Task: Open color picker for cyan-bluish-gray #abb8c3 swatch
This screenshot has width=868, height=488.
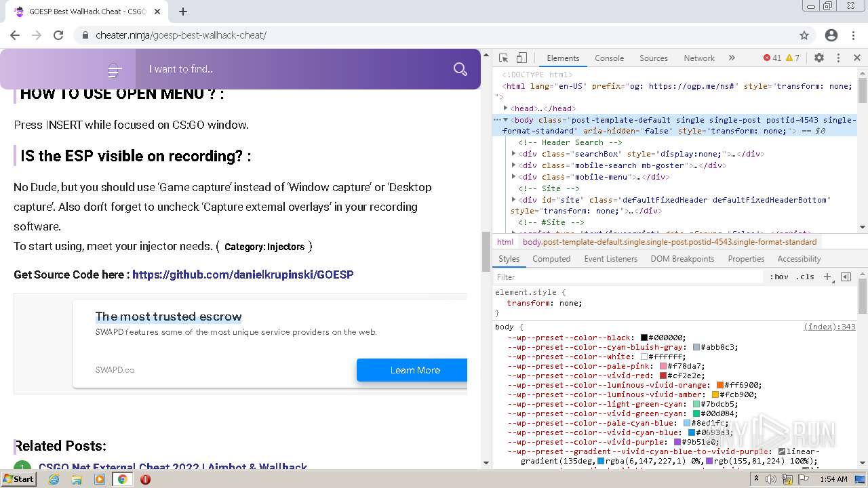Action: pos(696,347)
